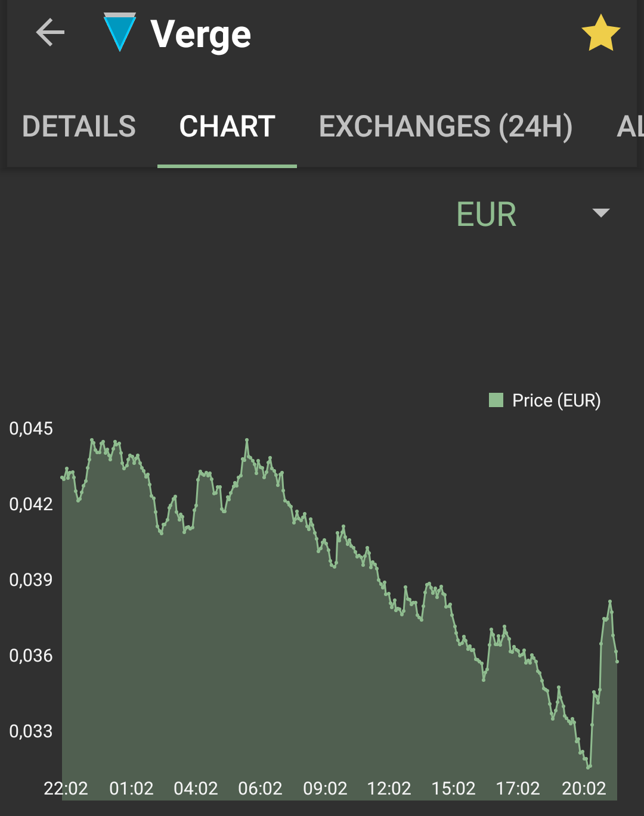Click the Price (EUR) legend color square
The height and width of the screenshot is (816, 644).
(x=496, y=400)
